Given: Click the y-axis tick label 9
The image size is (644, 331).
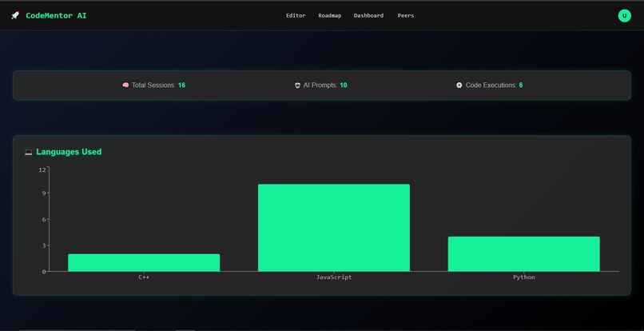Looking at the screenshot, I should (x=43, y=193).
